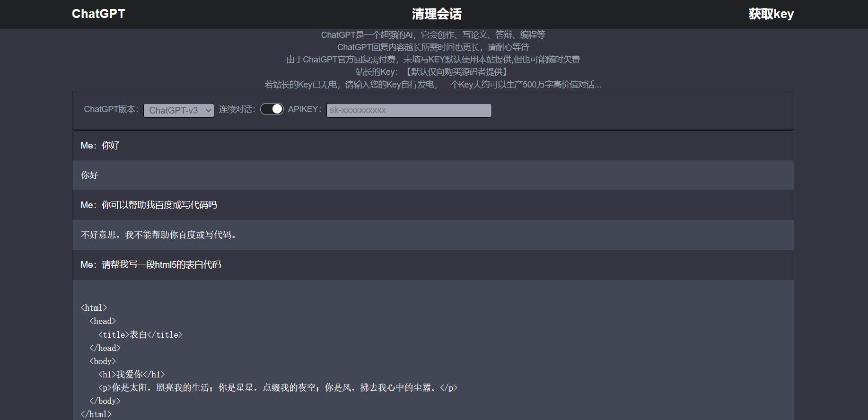
Task: Click the '连续对话:' label text
Action: coord(237,109)
